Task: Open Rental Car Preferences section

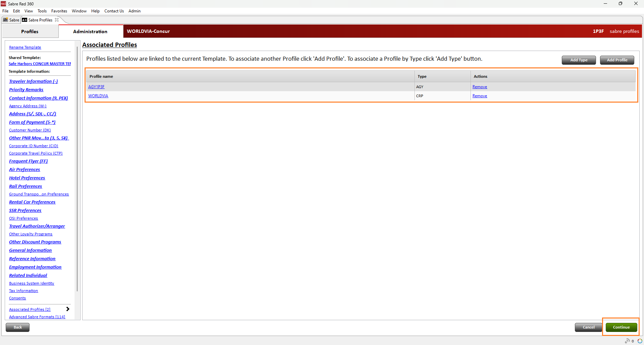Action: [32, 202]
